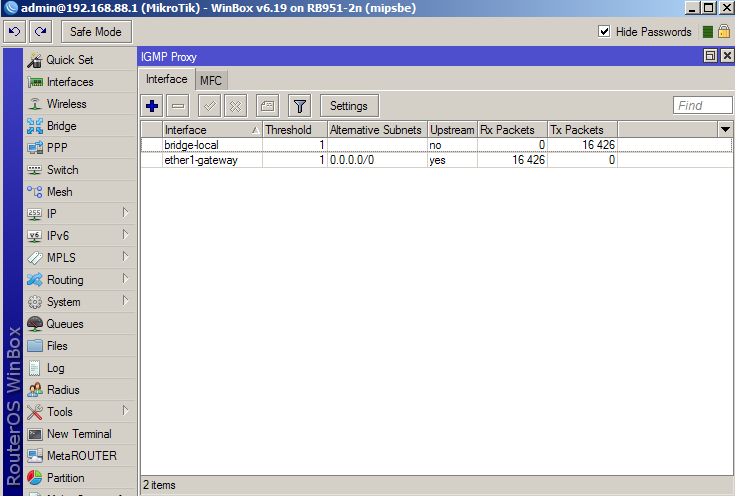Expand the MPLS submenu arrow

click(126, 256)
